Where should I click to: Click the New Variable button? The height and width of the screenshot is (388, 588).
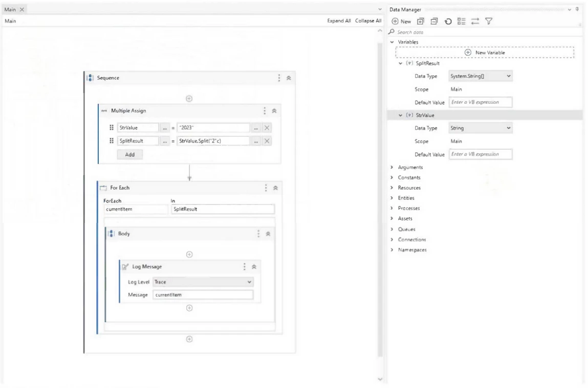click(485, 53)
